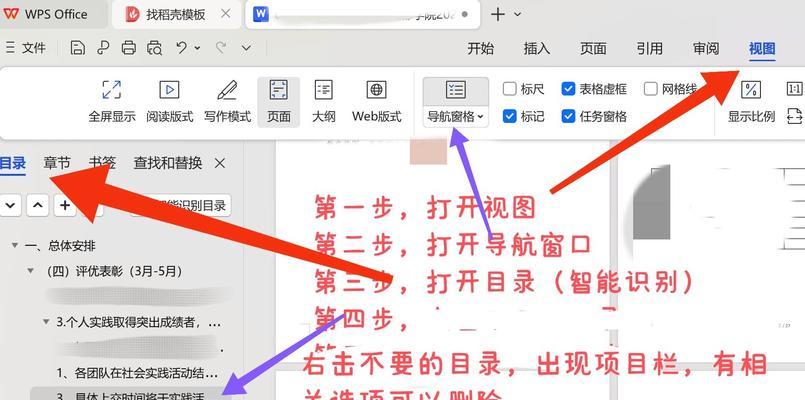Click the 智能识别目录 button
Viewport: 805px width, 400px height.
pyautogui.click(x=181, y=205)
